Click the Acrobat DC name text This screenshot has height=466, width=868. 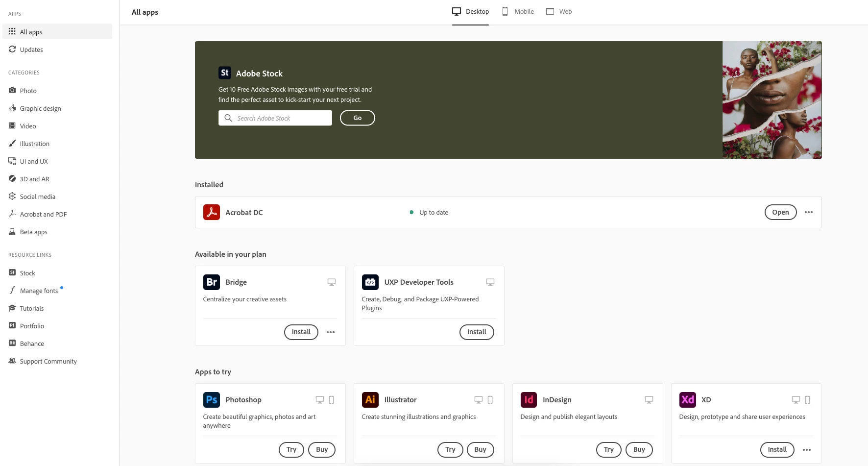(244, 213)
